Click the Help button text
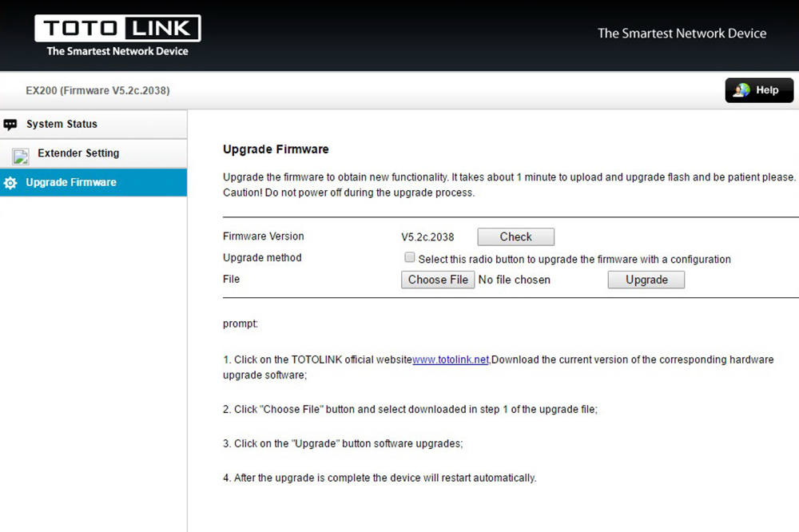 (x=767, y=90)
